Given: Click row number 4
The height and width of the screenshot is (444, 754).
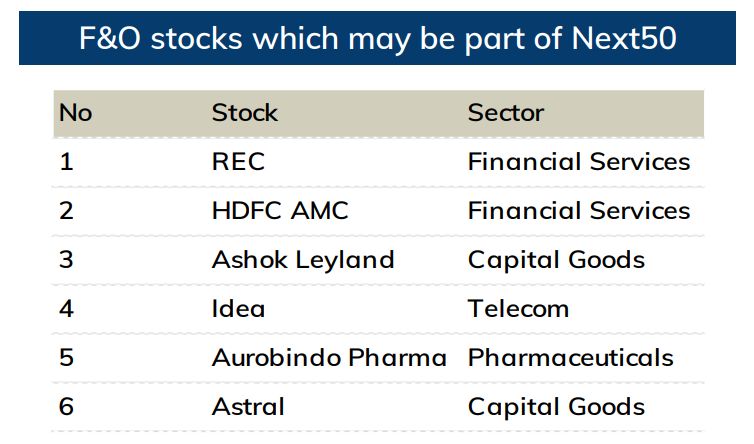Looking at the screenshot, I should (x=67, y=309).
